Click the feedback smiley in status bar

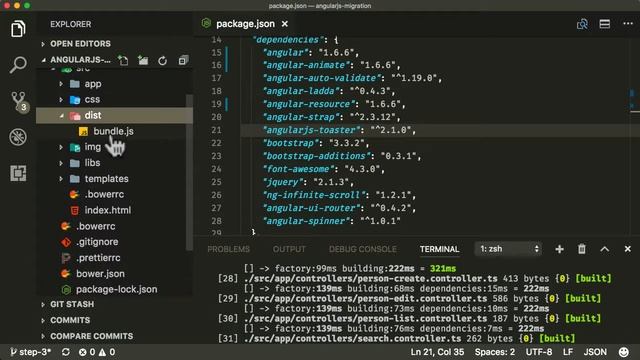point(624,352)
